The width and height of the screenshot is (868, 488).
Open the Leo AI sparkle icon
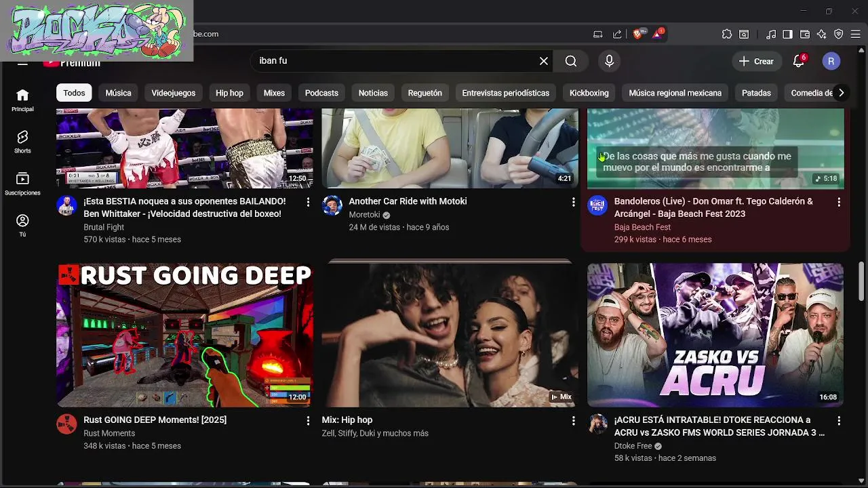click(821, 34)
